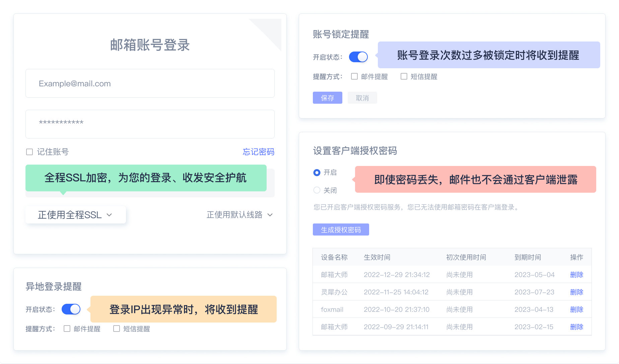Click the 保存 button
Image resolution: width=619 pixels, height=364 pixels.
[x=327, y=98]
